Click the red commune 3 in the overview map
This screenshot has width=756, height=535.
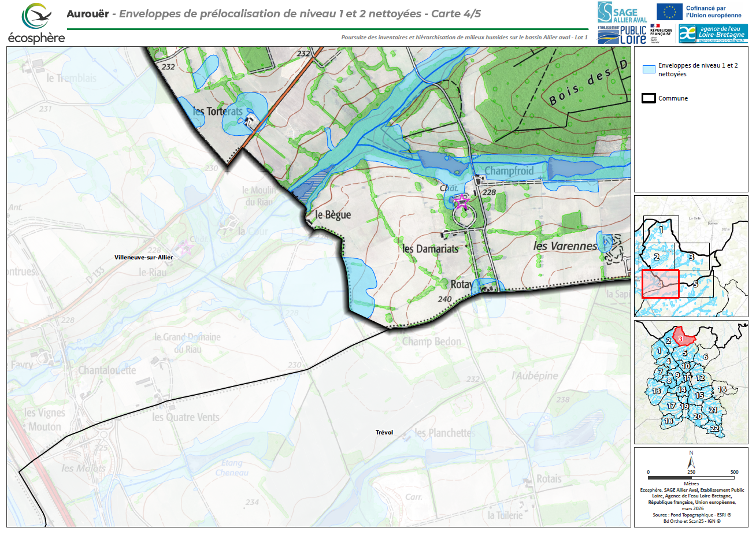pos(681,339)
